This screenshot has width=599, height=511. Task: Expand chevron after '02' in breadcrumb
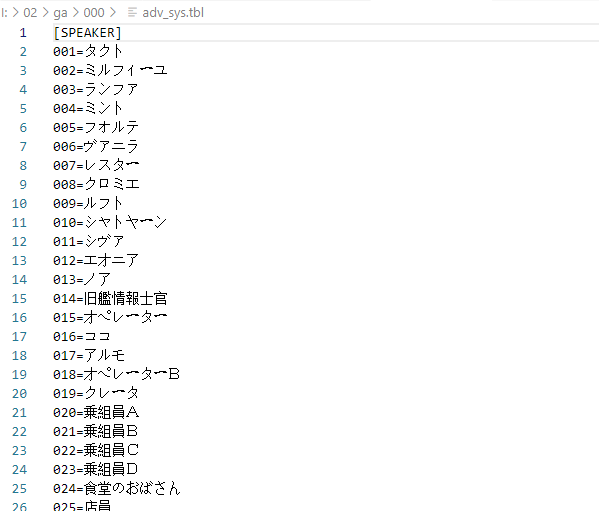45,13
